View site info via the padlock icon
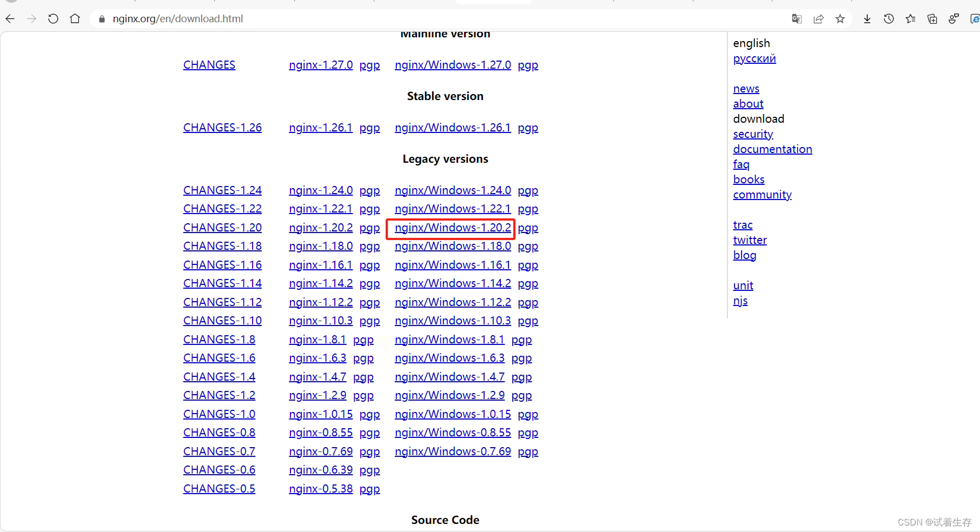The width and height of the screenshot is (980, 532). (x=102, y=19)
